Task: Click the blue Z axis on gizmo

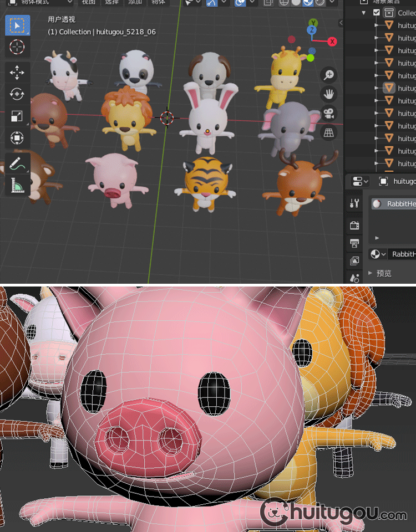Action: pos(311,30)
